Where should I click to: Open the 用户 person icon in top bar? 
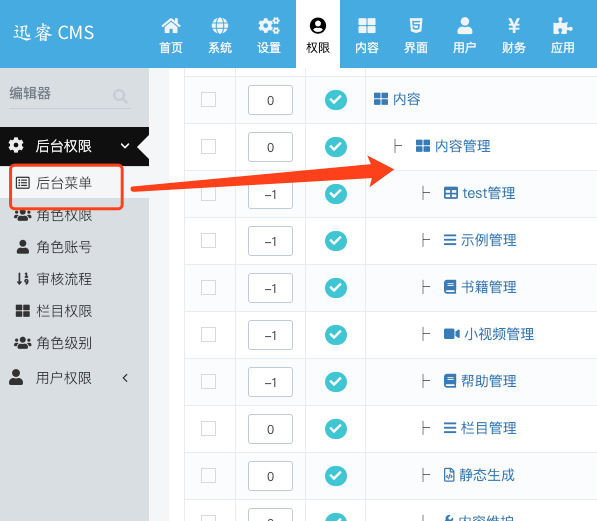465,26
